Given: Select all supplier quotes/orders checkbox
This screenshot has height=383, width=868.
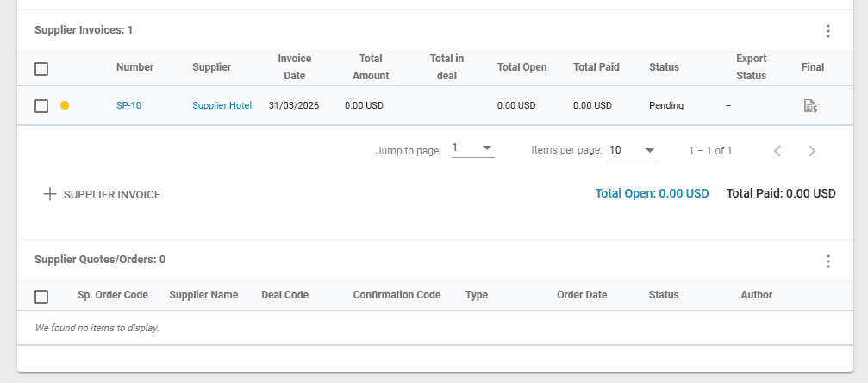Looking at the screenshot, I should pyautogui.click(x=41, y=297).
